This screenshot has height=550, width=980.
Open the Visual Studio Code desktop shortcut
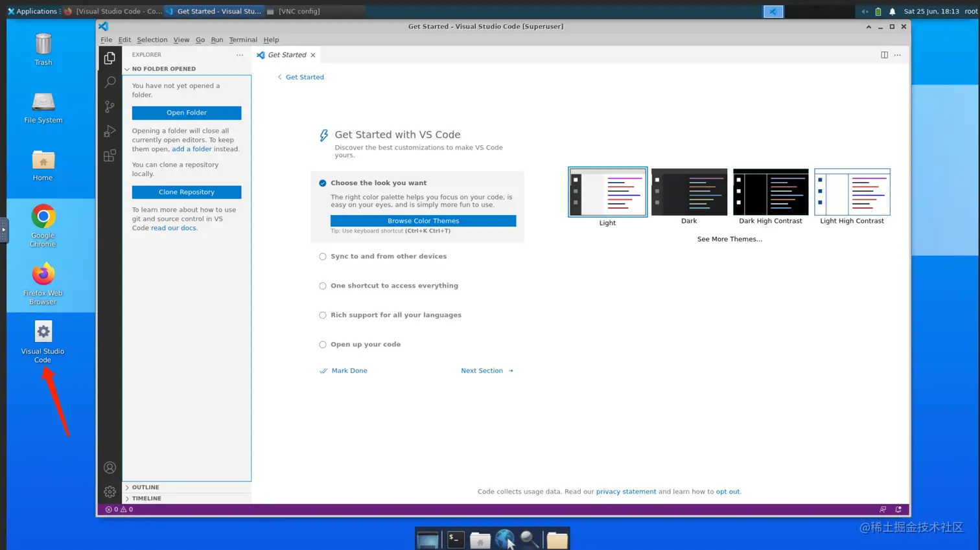click(43, 341)
